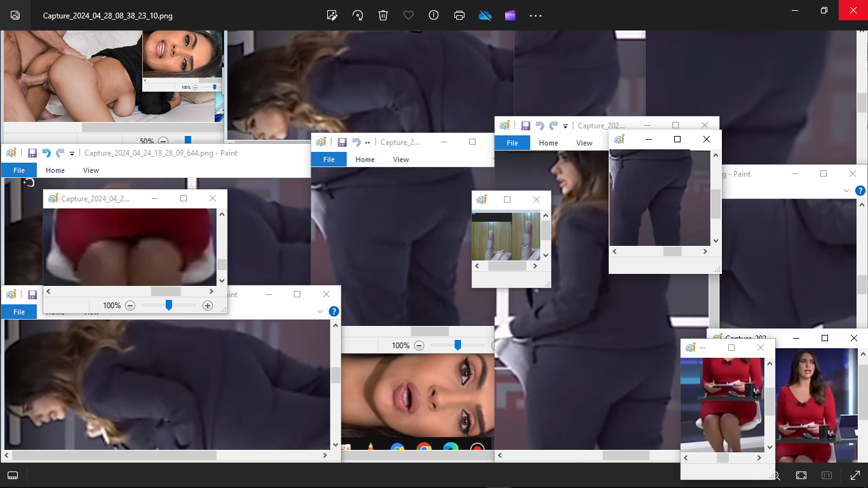This screenshot has width=868, height=488.
Task: Click the zoom slider handle in Capture_2024_04_2... window
Action: (x=168, y=306)
